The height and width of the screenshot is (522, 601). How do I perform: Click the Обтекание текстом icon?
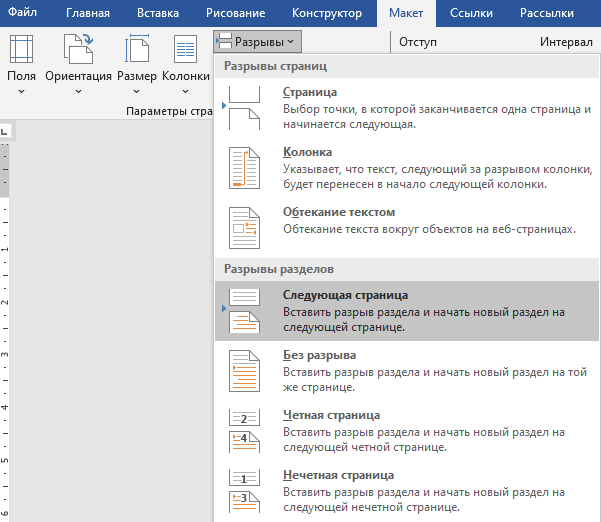244,228
